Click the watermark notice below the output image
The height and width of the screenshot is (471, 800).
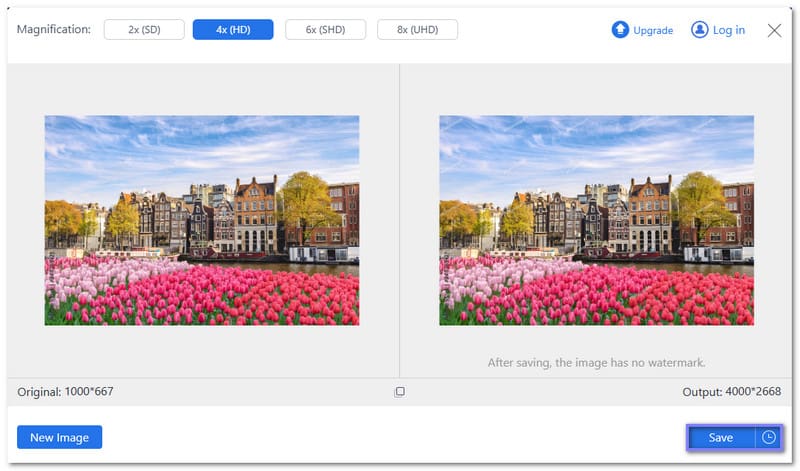tap(596, 363)
